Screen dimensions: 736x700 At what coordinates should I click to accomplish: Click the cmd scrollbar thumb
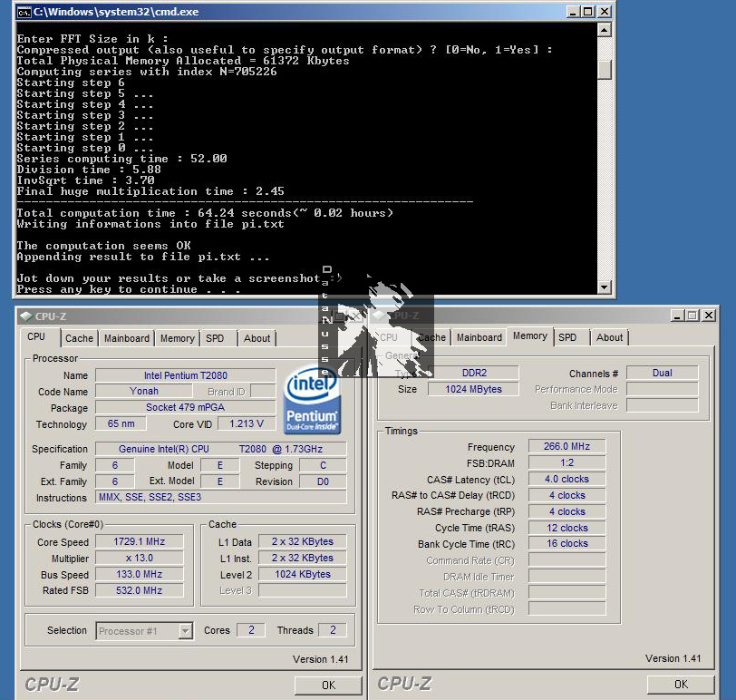click(604, 70)
